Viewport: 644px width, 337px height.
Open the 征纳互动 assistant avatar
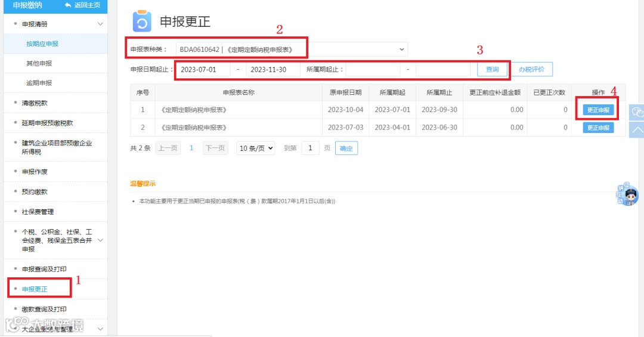627,194
